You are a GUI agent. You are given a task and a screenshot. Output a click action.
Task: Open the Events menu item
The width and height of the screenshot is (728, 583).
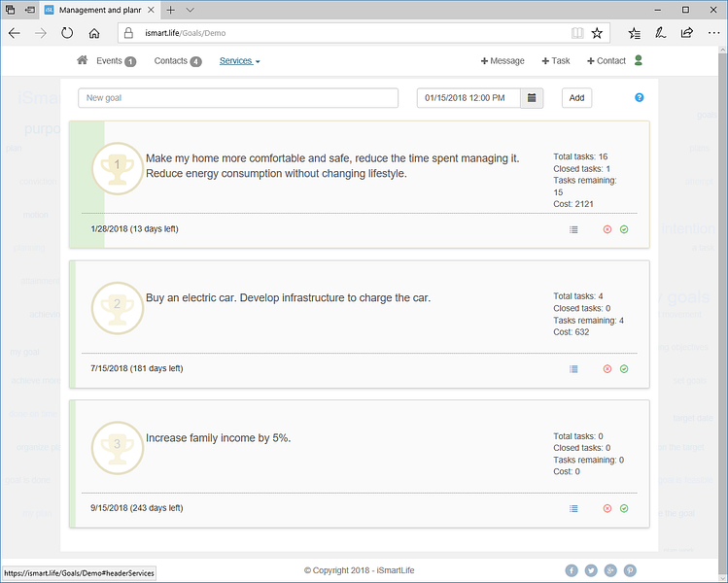click(x=116, y=61)
